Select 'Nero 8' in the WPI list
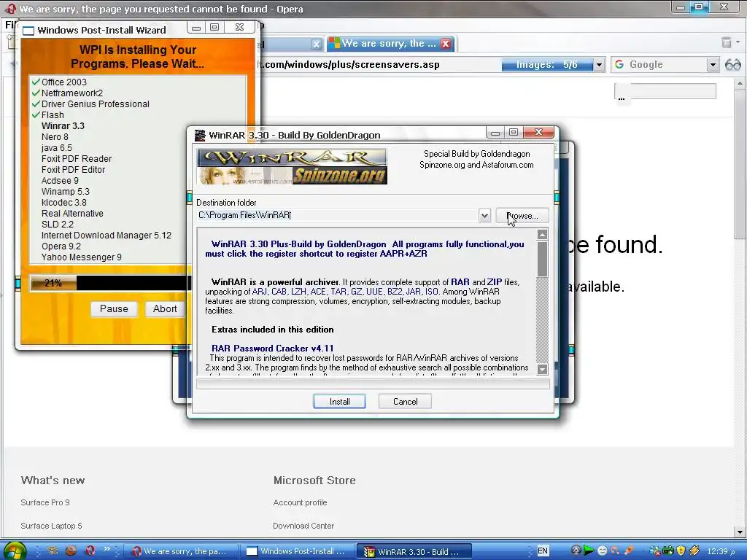747x560 pixels. (x=55, y=136)
